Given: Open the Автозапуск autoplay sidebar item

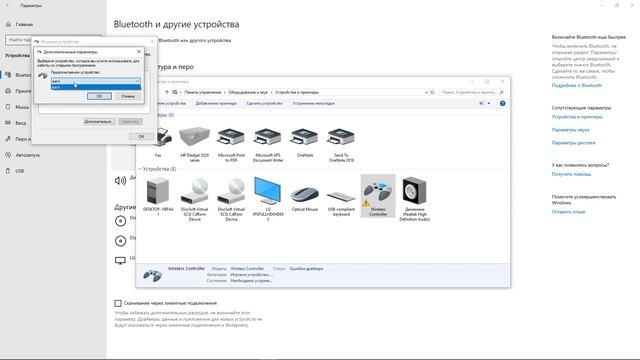Looking at the screenshot, I should (x=23, y=155).
